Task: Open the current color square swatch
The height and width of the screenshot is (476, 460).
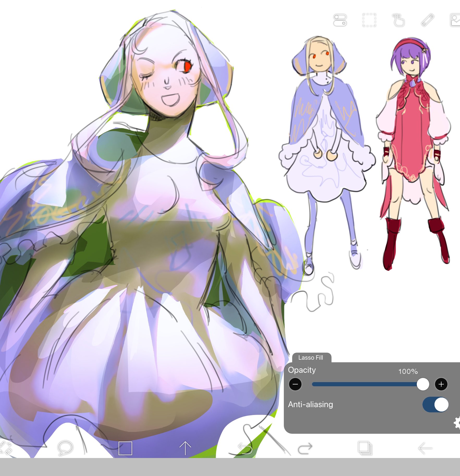Action: 125,448
